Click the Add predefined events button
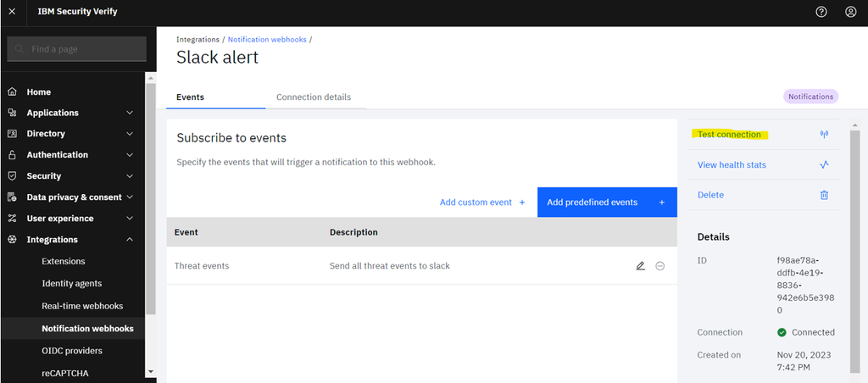The width and height of the screenshot is (868, 383). point(607,203)
